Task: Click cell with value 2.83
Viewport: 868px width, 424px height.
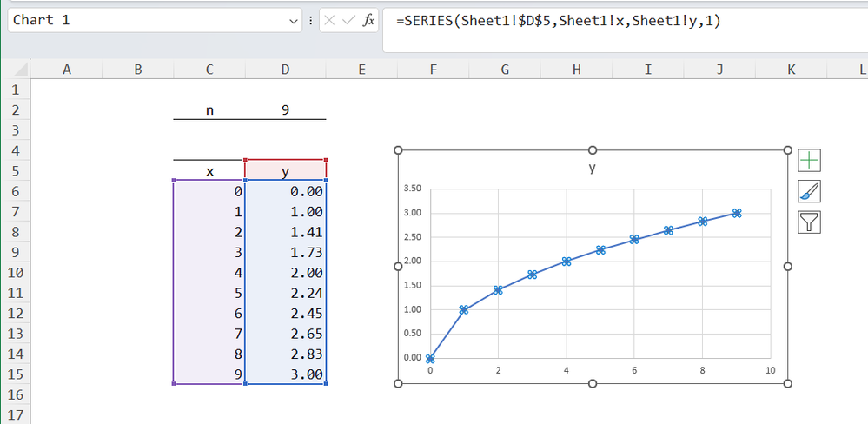Action: pos(285,354)
